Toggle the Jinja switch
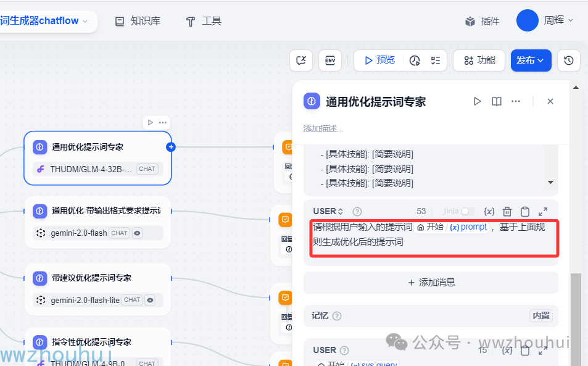Image resolution: width=588 pixels, height=366 pixels. point(467,212)
